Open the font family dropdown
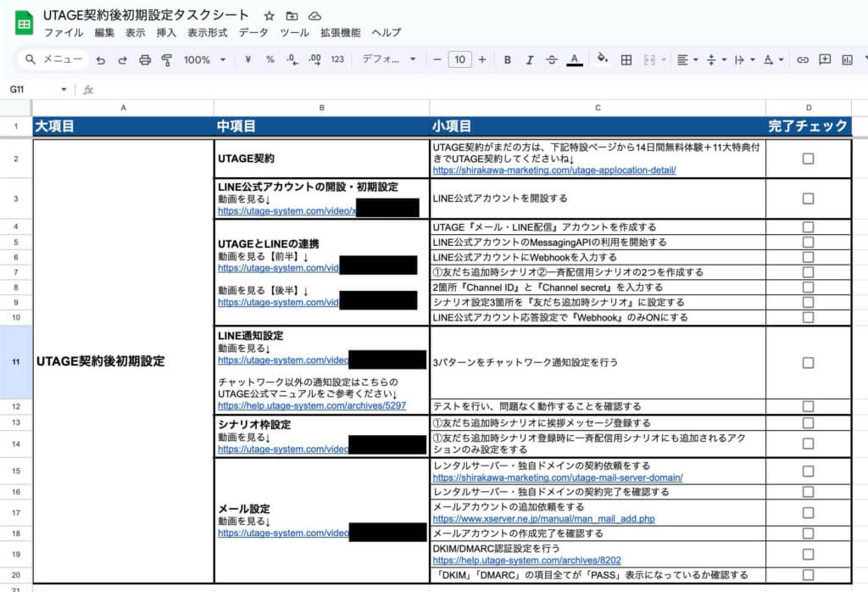 (388, 59)
